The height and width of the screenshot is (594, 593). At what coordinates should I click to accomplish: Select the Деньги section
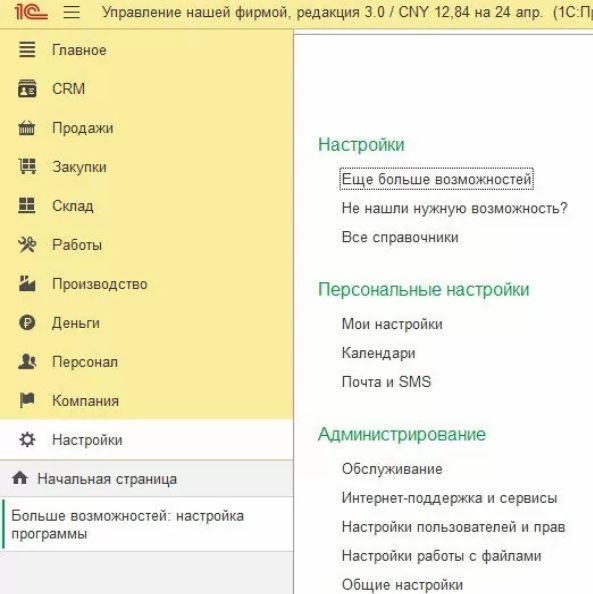coord(76,323)
